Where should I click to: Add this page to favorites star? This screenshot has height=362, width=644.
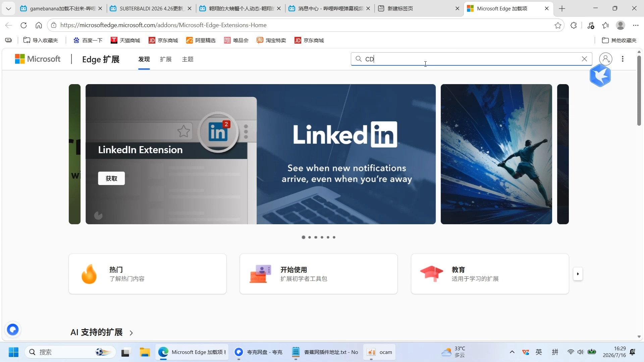click(558, 25)
